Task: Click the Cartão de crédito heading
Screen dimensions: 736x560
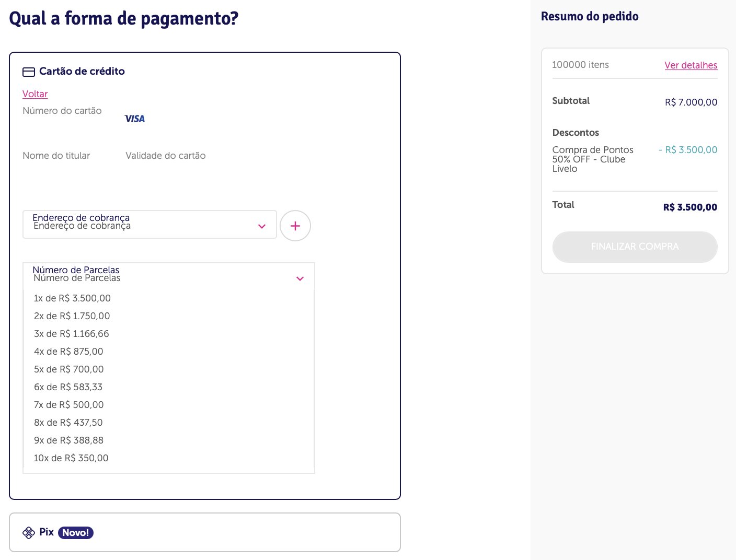Action: pos(82,72)
